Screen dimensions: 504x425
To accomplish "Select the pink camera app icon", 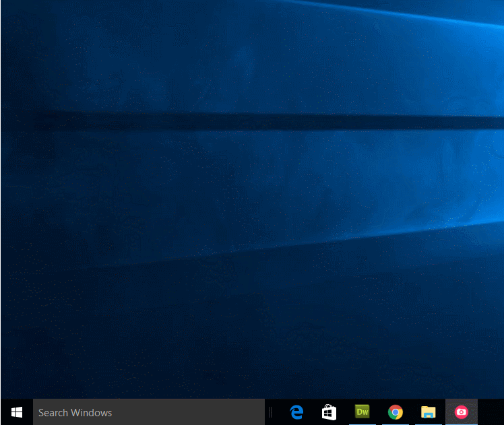I will (x=462, y=412).
